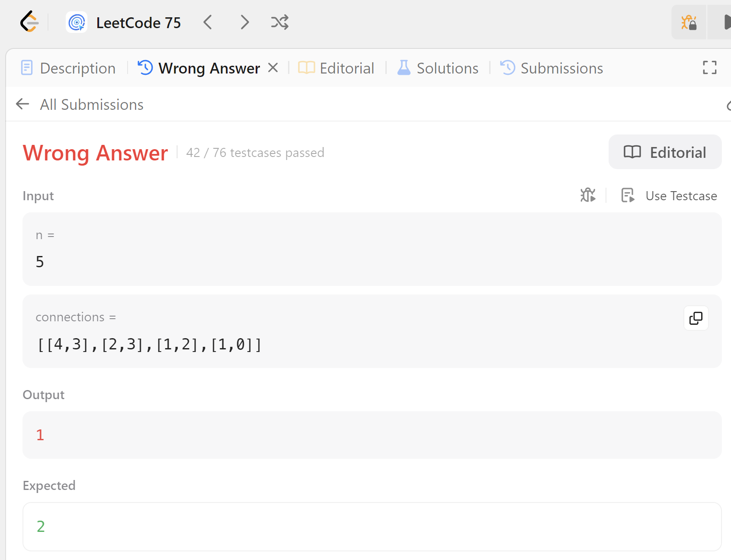Select the red output value 1
Image resolution: width=731 pixels, height=560 pixels.
pyautogui.click(x=40, y=435)
